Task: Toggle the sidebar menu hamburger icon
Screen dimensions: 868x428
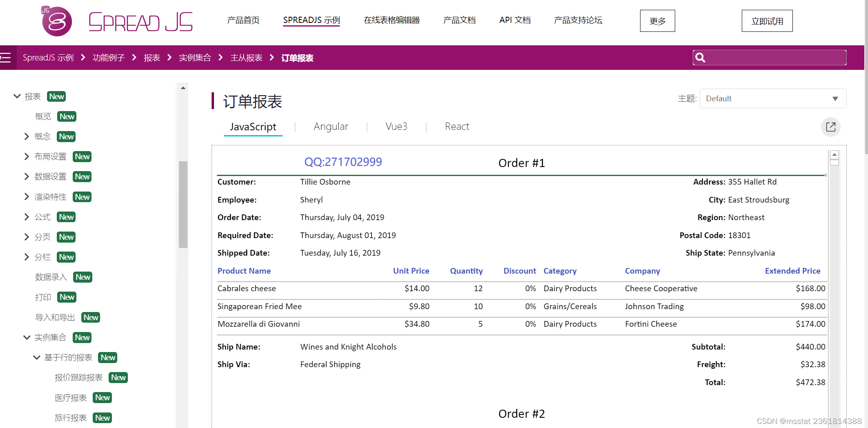Action: (6, 58)
